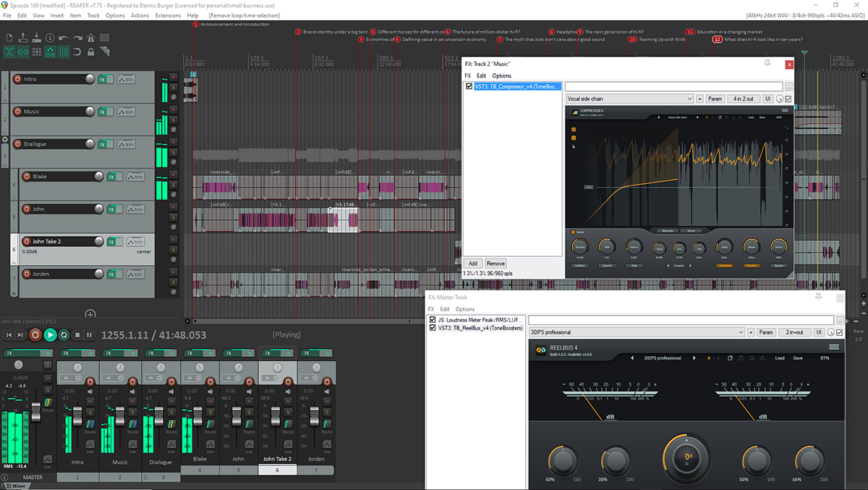Open 'Vocal side chain' preset dropdown
This screenshot has height=490, width=868.
629,98
